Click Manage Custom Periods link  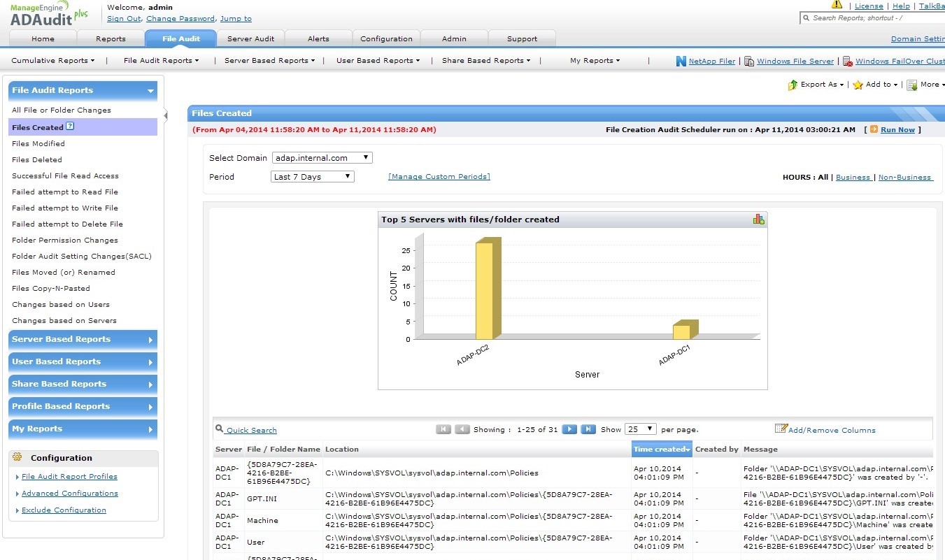coord(439,177)
